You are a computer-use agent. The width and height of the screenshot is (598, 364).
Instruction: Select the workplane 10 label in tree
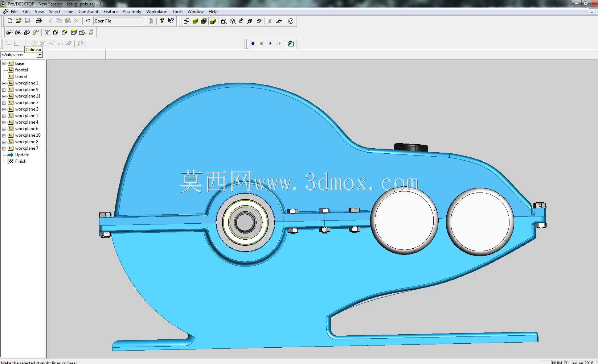pos(28,135)
